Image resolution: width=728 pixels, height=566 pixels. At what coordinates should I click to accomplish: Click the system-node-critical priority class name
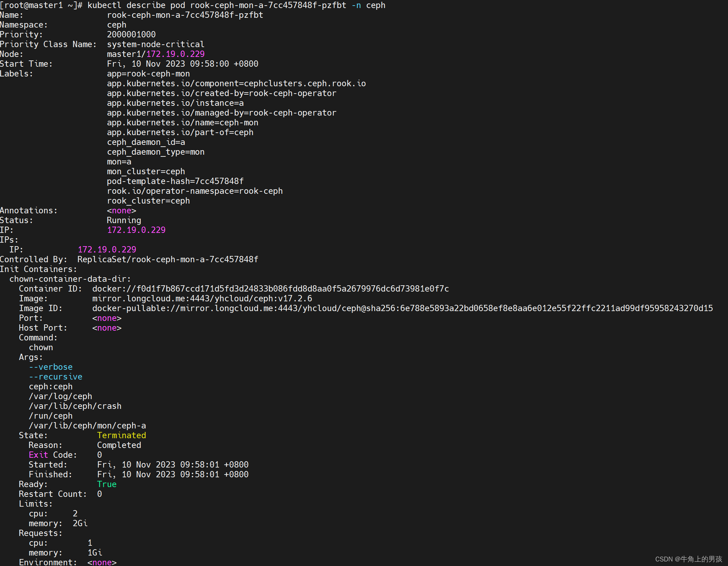click(156, 44)
